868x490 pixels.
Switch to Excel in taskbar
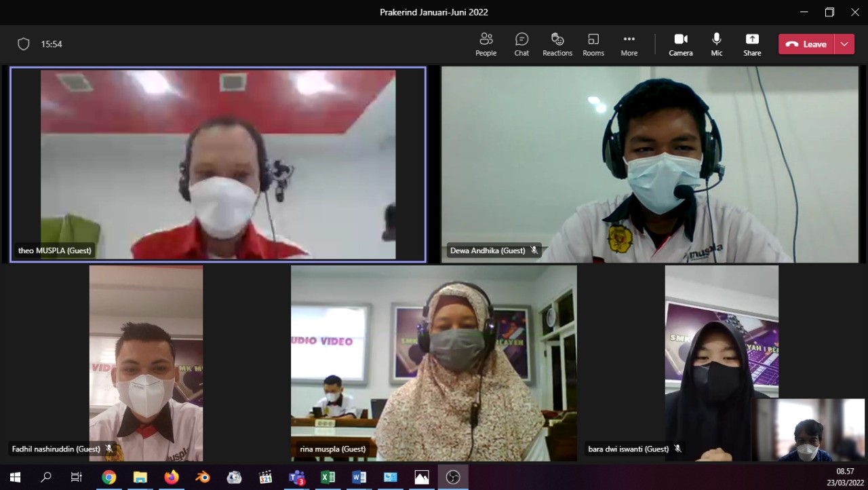click(328, 477)
